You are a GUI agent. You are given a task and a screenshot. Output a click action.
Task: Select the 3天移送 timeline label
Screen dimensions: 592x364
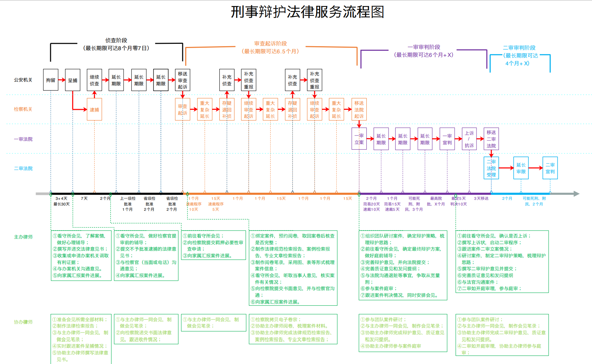481,198
